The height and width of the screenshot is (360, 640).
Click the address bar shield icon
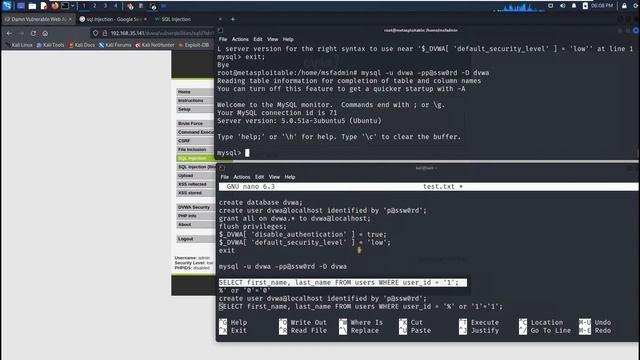96,33
